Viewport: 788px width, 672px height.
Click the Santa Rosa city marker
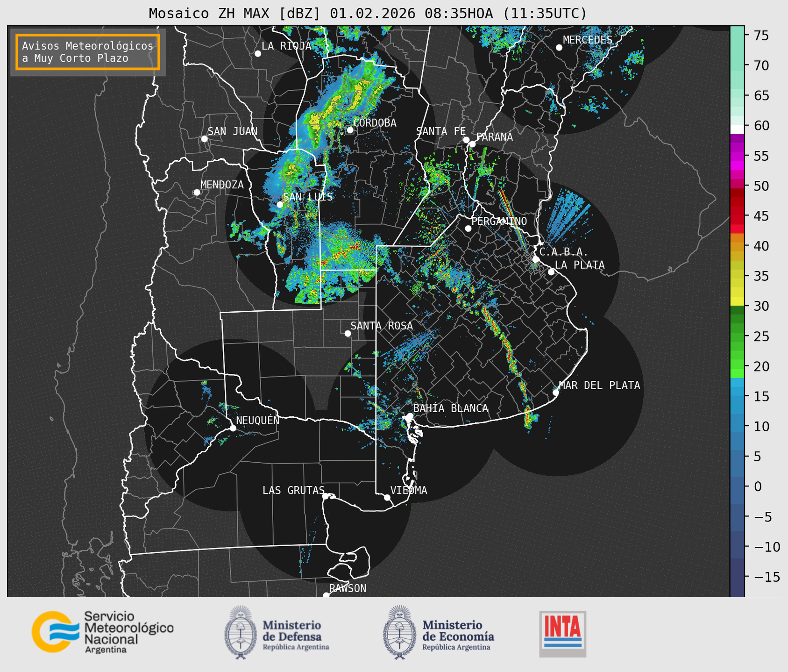point(348,333)
